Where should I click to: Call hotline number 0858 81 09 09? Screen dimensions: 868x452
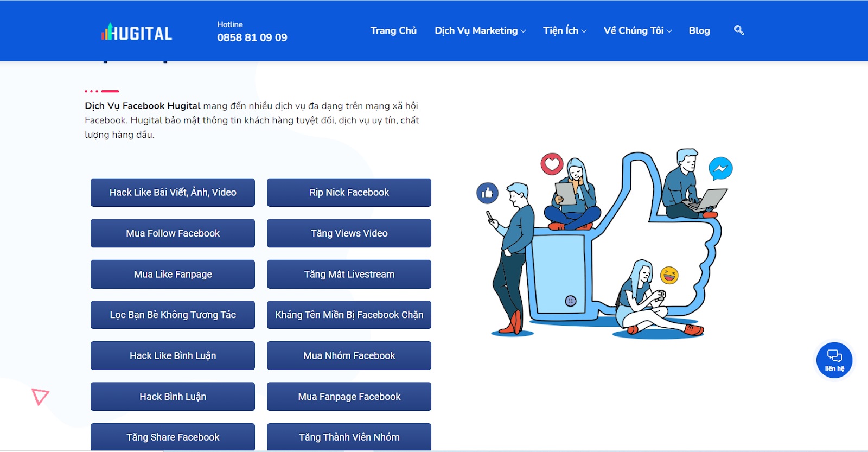[x=252, y=37]
